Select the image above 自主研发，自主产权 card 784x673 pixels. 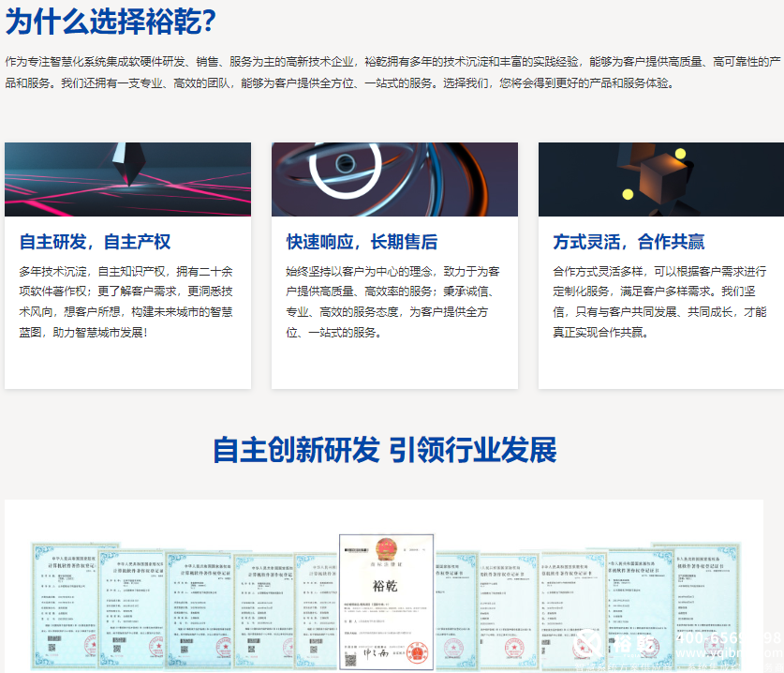(127, 180)
